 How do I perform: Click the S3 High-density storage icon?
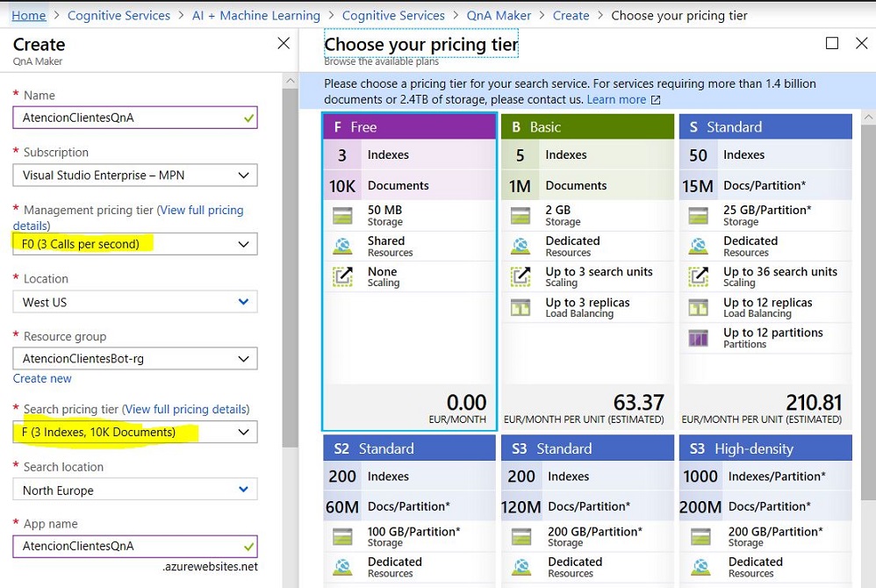tap(700, 536)
